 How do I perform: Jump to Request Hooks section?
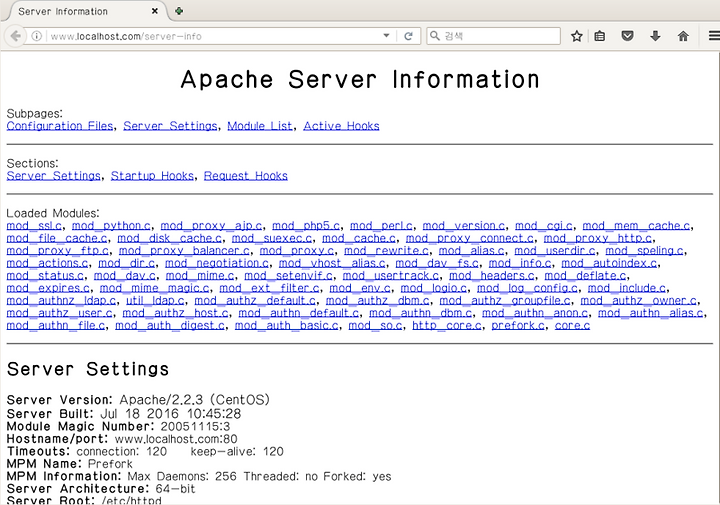click(246, 176)
